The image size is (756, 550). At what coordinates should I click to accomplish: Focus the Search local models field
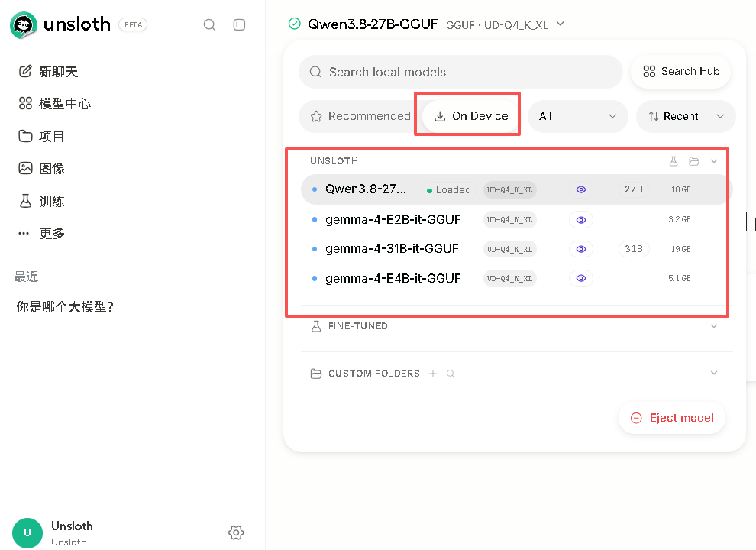pyautogui.click(x=461, y=72)
